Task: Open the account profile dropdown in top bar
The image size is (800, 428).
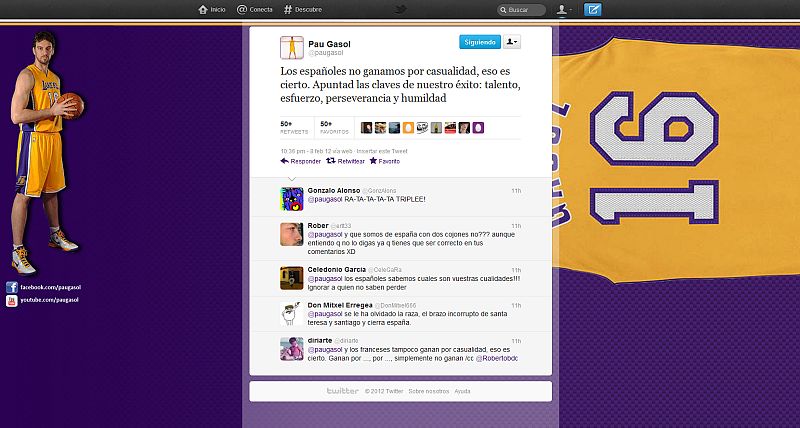Action: click(566, 10)
